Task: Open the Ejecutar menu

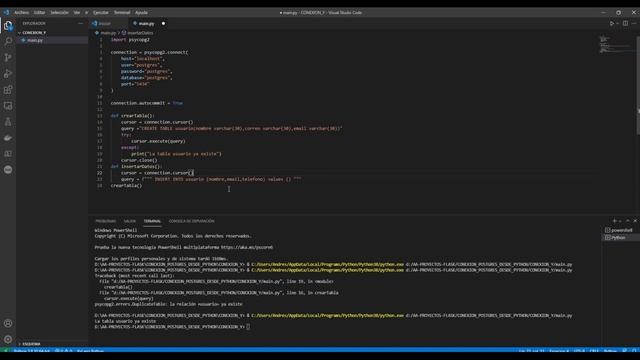Action: click(x=101, y=13)
